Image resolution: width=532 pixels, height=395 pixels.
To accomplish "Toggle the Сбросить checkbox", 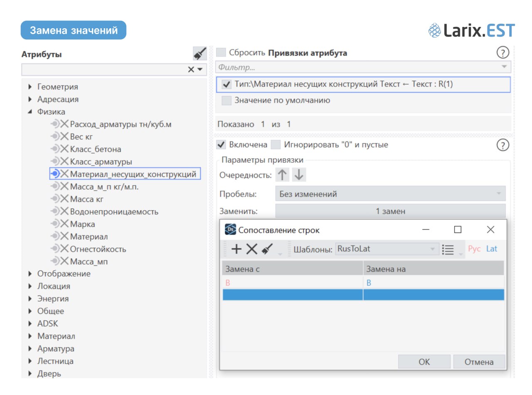I will pos(221,53).
